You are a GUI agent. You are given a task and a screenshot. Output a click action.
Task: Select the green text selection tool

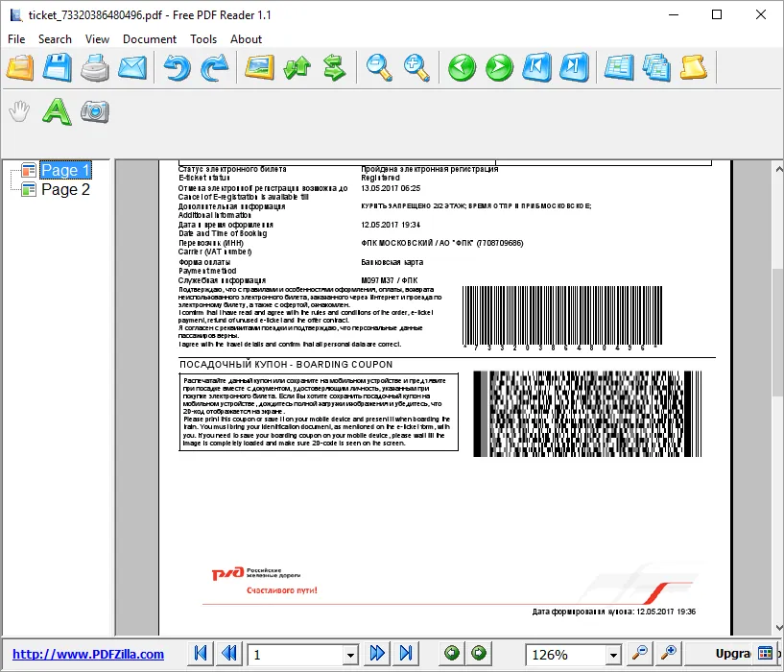point(57,111)
